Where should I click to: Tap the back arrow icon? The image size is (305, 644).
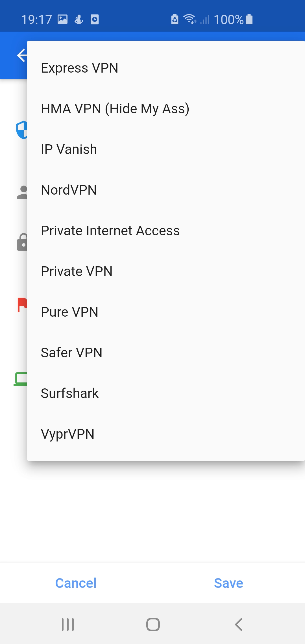22,55
